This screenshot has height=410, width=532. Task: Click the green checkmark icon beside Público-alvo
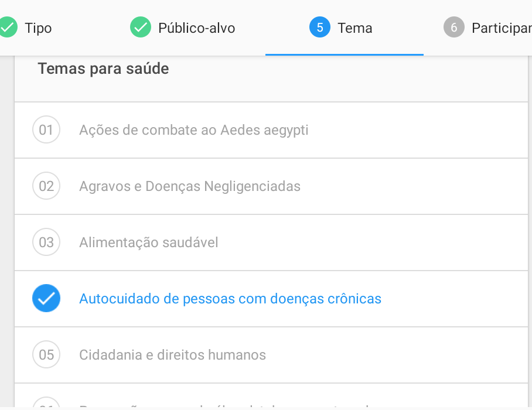pyautogui.click(x=141, y=27)
